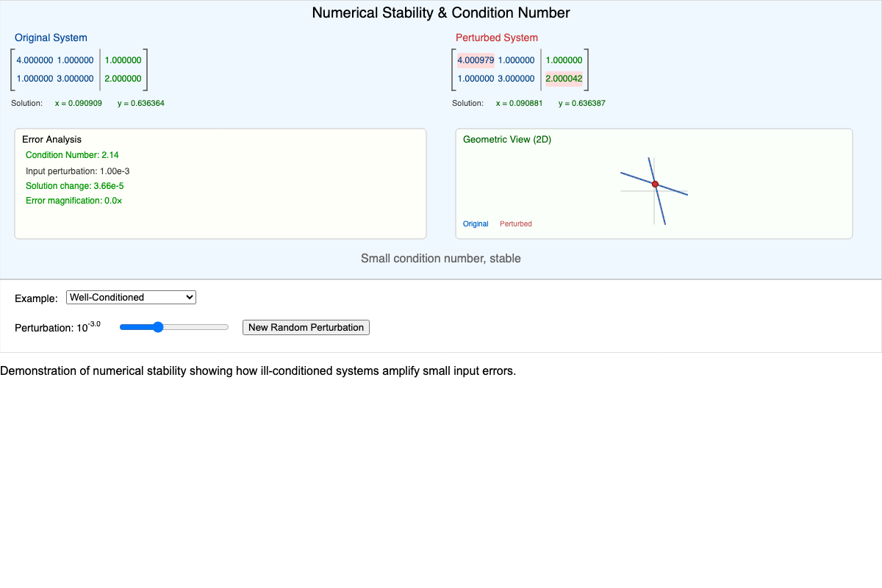882x588 pixels.
Task: Click perturbed solution y = 0.636387
Action: tap(581, 103)
